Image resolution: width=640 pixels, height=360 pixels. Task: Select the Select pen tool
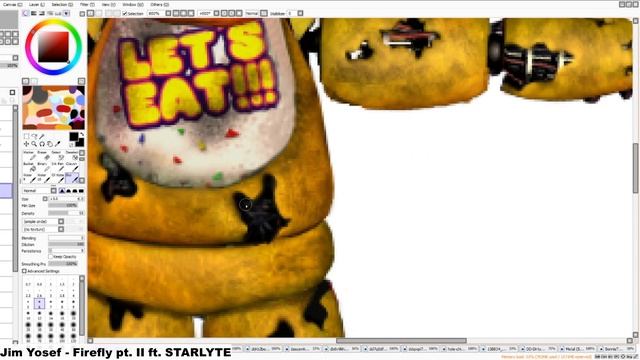click(x=57, y=156)
